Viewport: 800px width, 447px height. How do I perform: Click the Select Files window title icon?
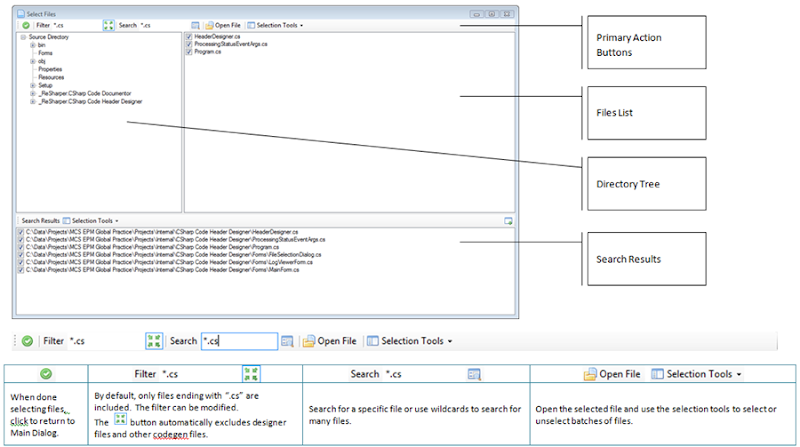[x=21, y=14]
